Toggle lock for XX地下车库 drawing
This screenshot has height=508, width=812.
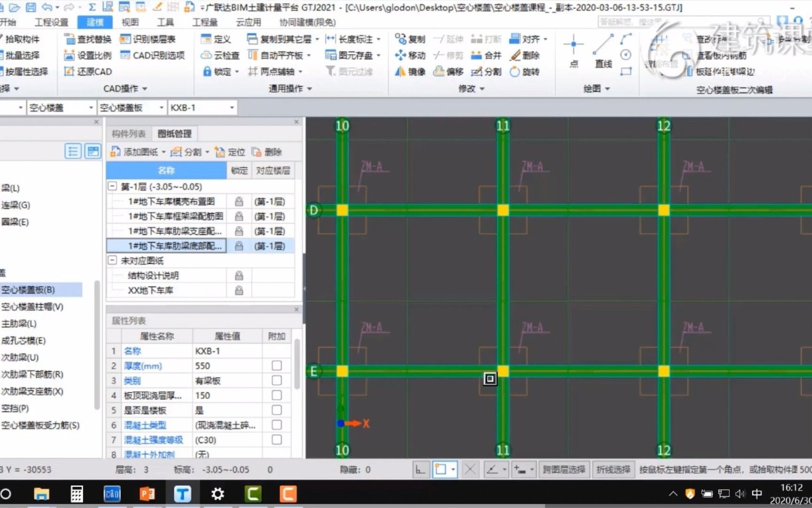coord(239,290)
